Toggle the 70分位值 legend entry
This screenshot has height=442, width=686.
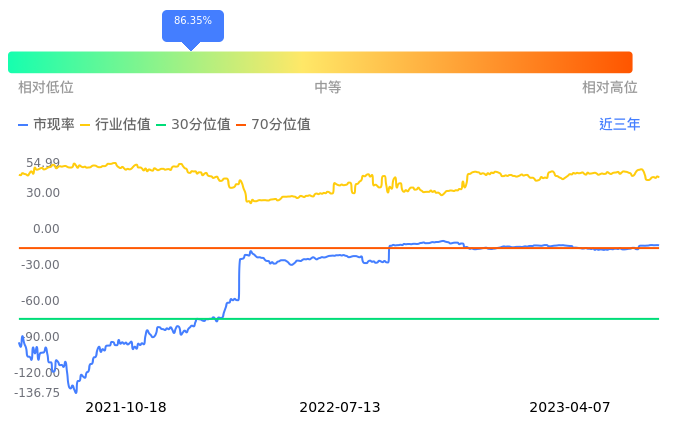pyautogui.click(x=273, y=125)
